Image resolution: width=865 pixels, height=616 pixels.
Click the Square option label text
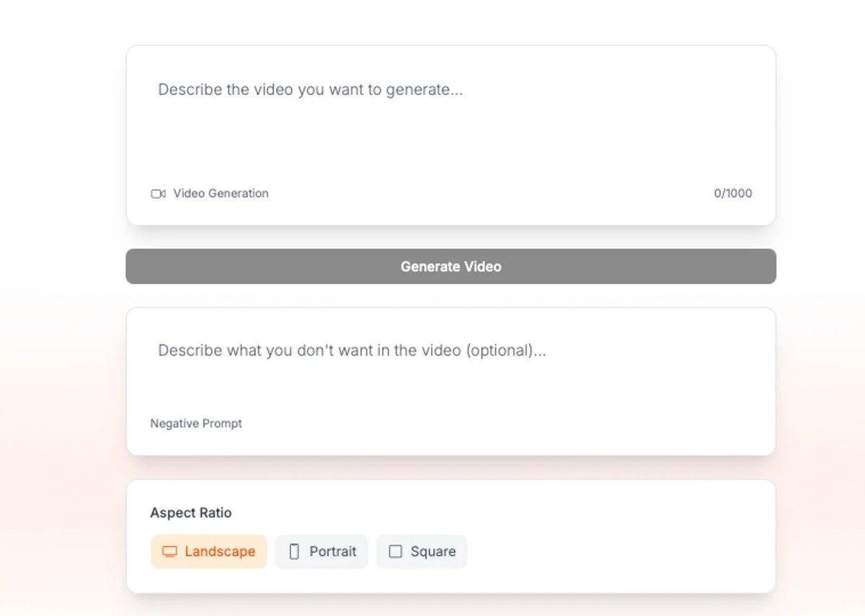pos(433,551)
